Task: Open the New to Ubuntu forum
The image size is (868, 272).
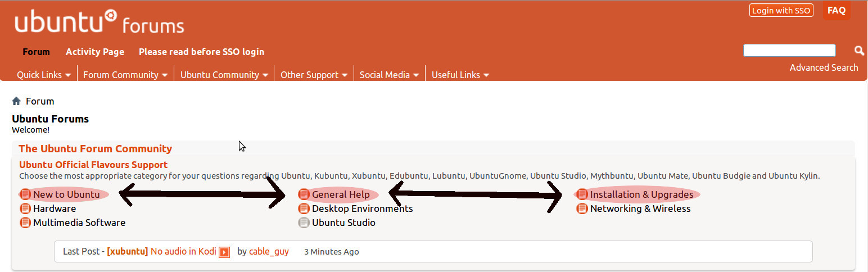Action: click(x=66, y=194)
